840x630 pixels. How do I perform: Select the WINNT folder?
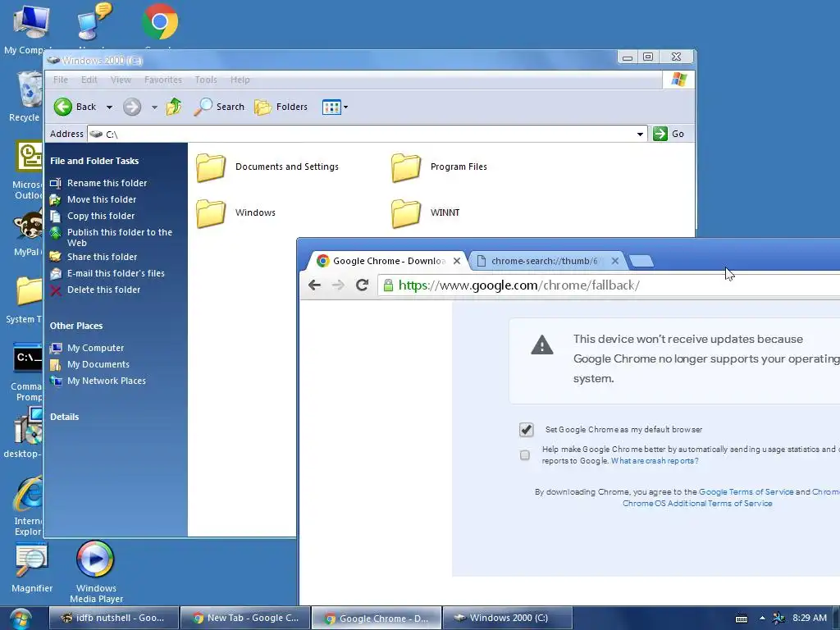pos(426,212)
